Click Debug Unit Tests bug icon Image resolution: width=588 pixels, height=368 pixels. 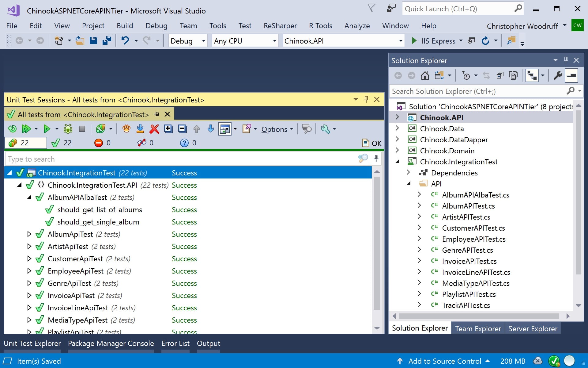pyautogui.click(x=68, y=129)
